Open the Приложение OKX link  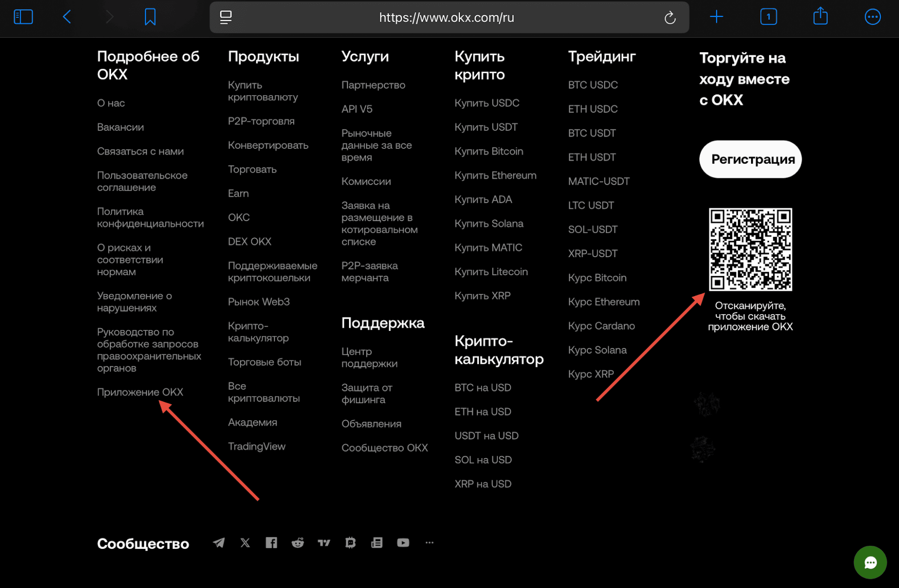click(x=140, y=392)
